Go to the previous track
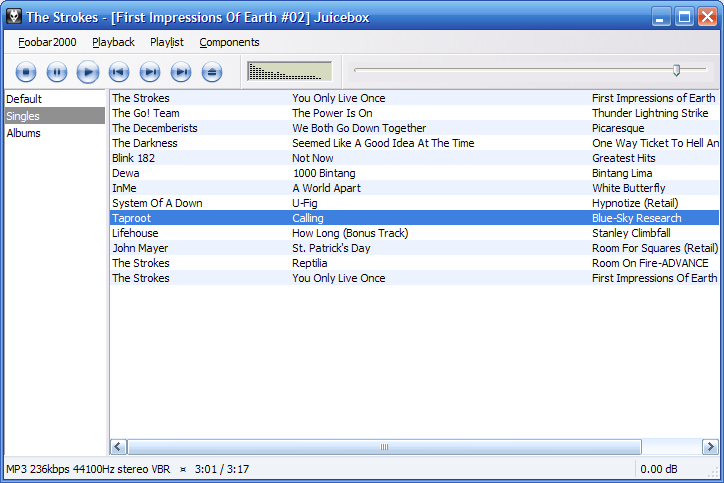Image resolution: width=724 pixels, height=483 pixels. click(119, 71)
